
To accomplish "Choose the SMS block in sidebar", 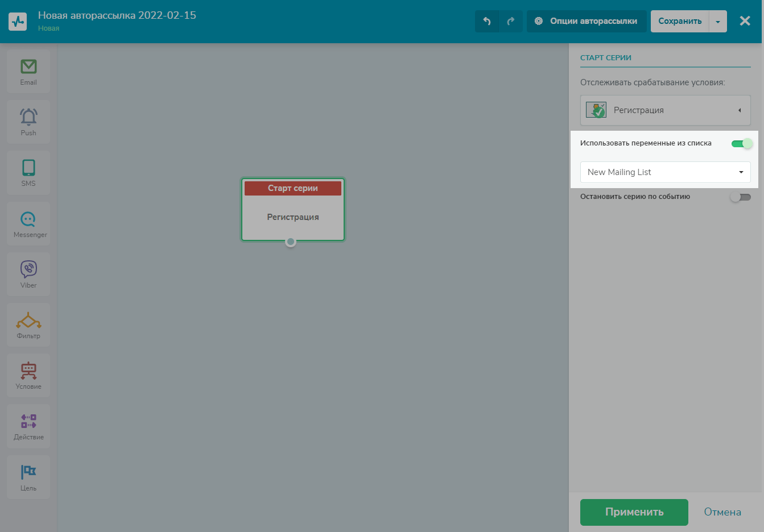I will click(x=28, y=172).
